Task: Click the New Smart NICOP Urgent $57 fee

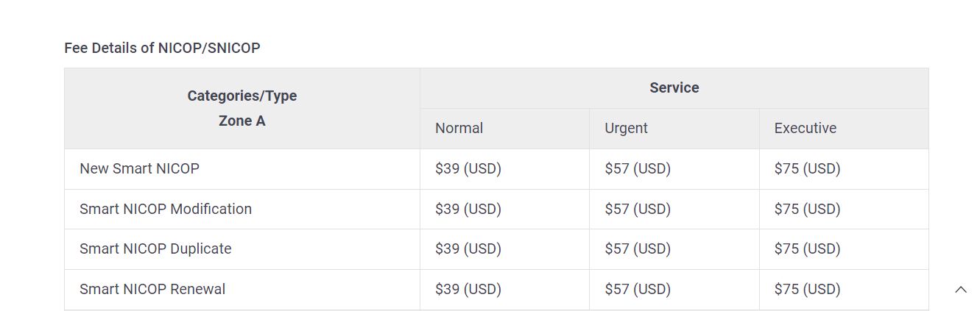Action: click(637, 168)
